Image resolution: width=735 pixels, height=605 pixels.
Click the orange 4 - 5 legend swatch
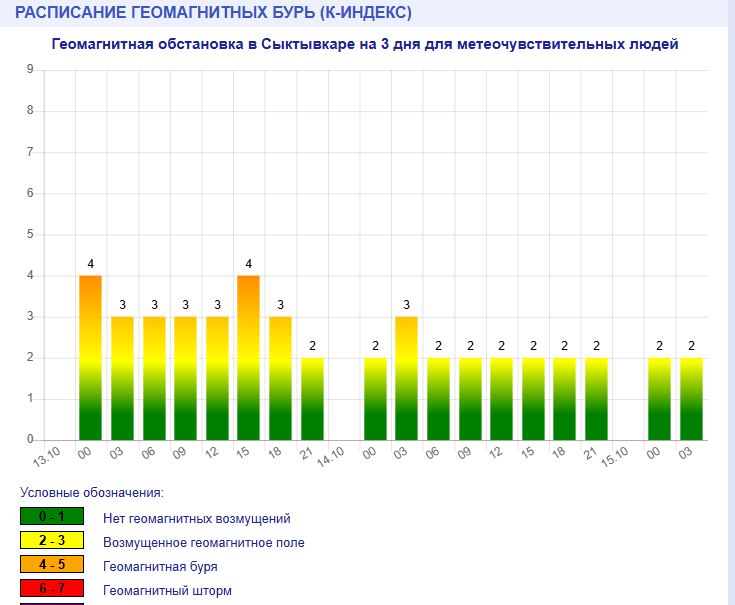coord(49,566)
